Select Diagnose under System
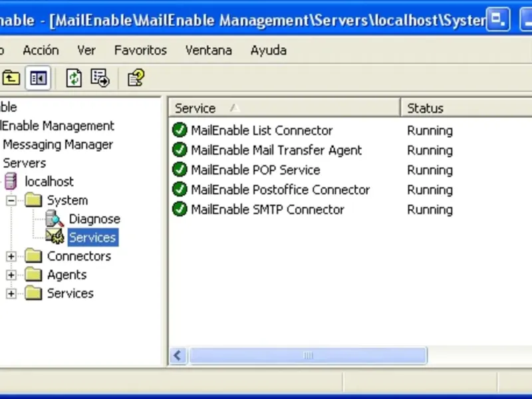Viewport: 532px width, 399px height. point(94,219)
